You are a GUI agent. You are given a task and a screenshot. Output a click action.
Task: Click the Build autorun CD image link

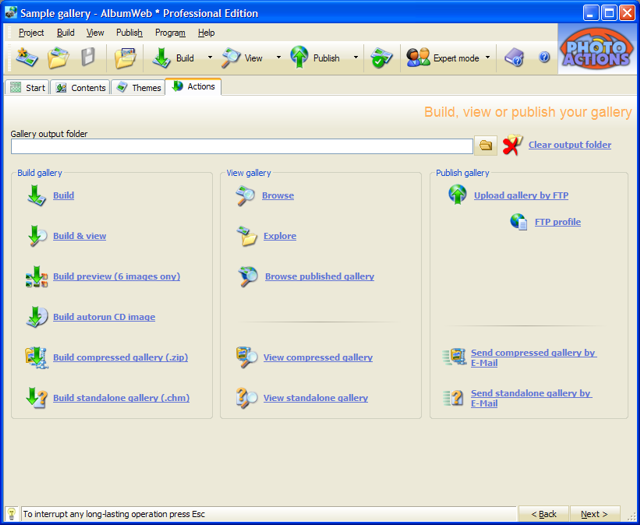[x=104, y=316]
